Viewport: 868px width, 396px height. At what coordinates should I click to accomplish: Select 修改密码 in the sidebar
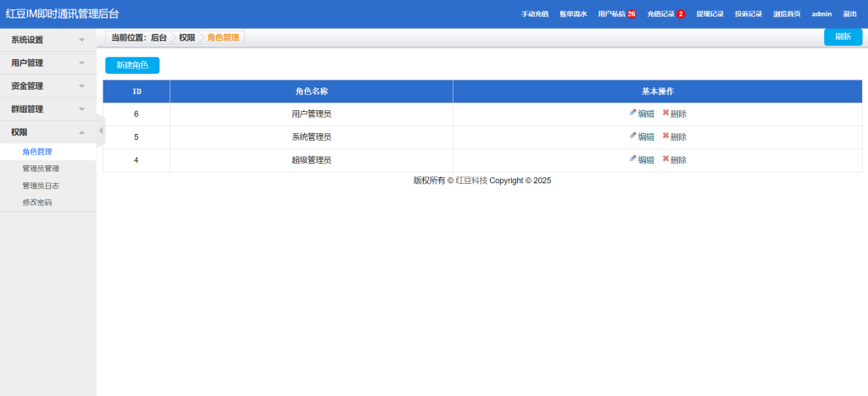click(37, 203)
